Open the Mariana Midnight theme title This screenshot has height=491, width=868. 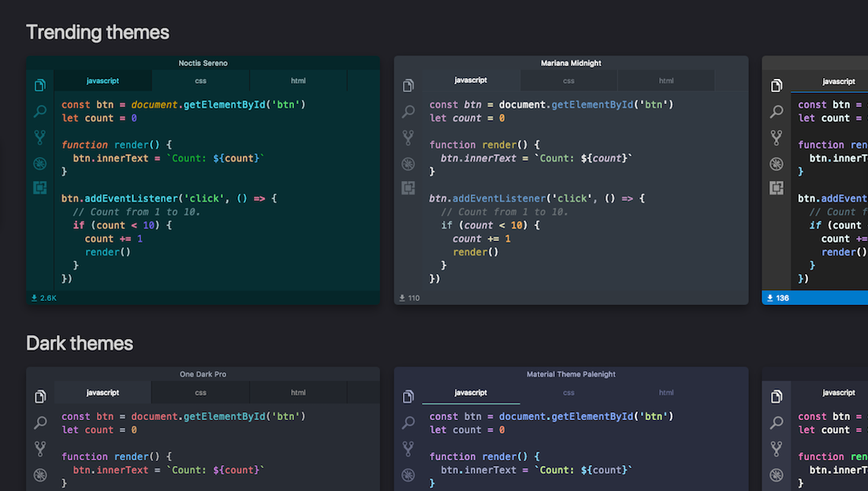[571, 63]
